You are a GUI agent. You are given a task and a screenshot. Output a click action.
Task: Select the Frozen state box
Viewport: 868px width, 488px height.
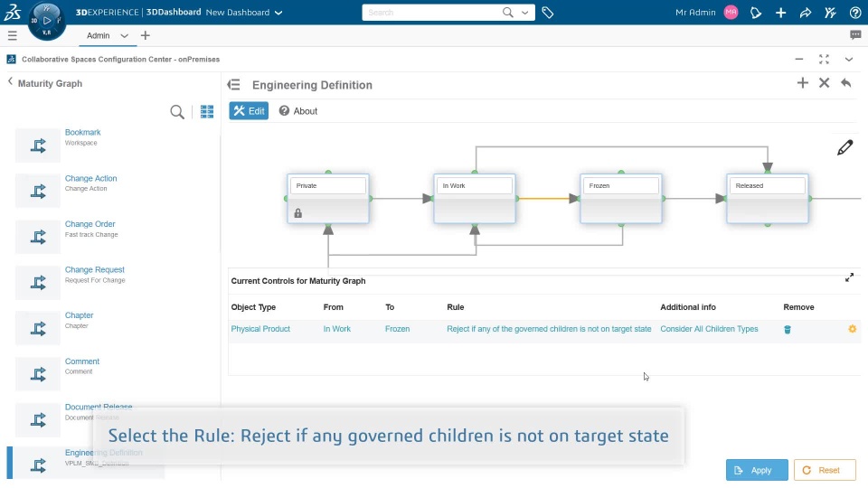tap(621, 199)
